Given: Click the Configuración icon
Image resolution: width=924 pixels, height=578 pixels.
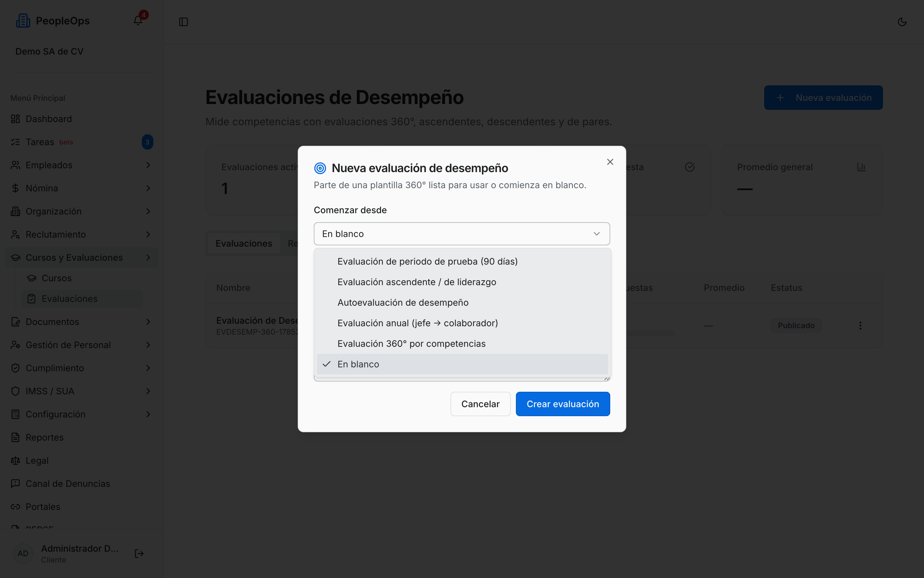Looking at the screenshot, I should (x=15, y=414).
